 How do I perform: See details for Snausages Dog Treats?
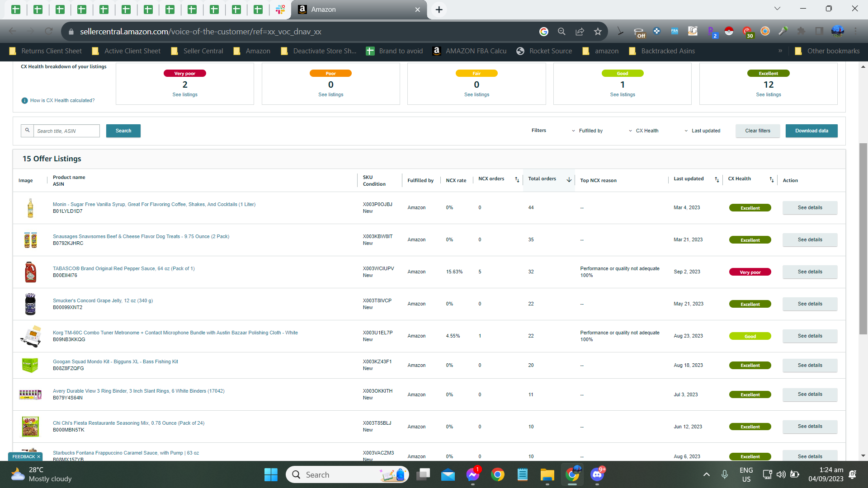click(810, 240)
